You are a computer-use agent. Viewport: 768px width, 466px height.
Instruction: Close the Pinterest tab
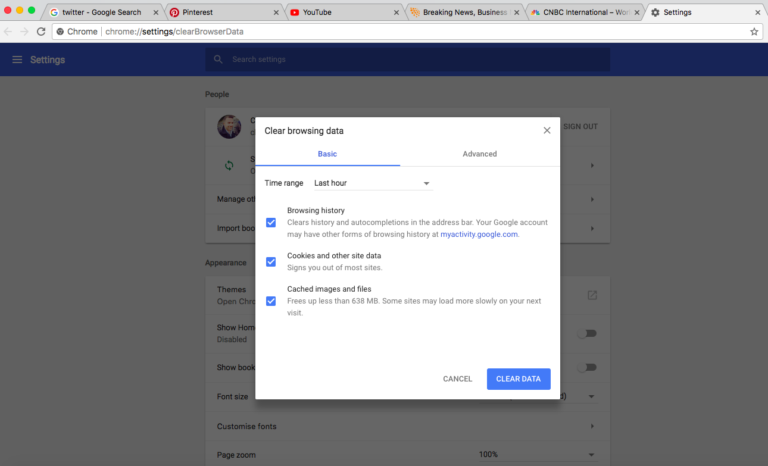(x=277, y=12)
